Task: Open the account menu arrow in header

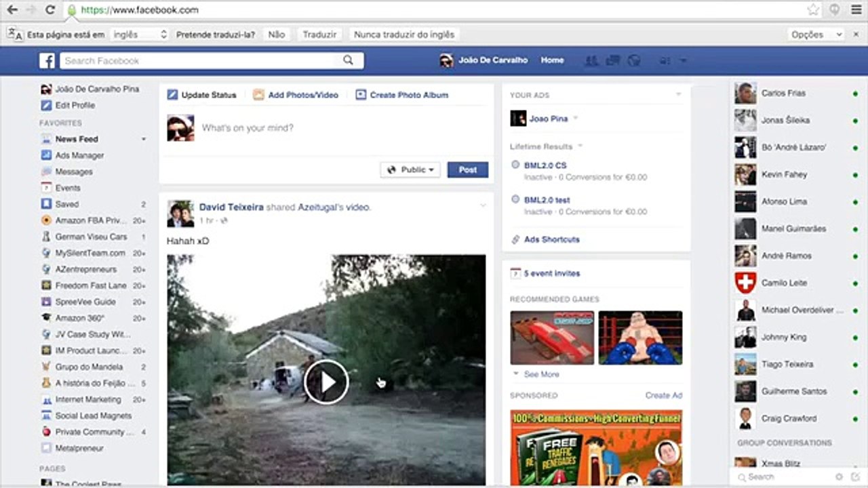Action: point(683,61)
